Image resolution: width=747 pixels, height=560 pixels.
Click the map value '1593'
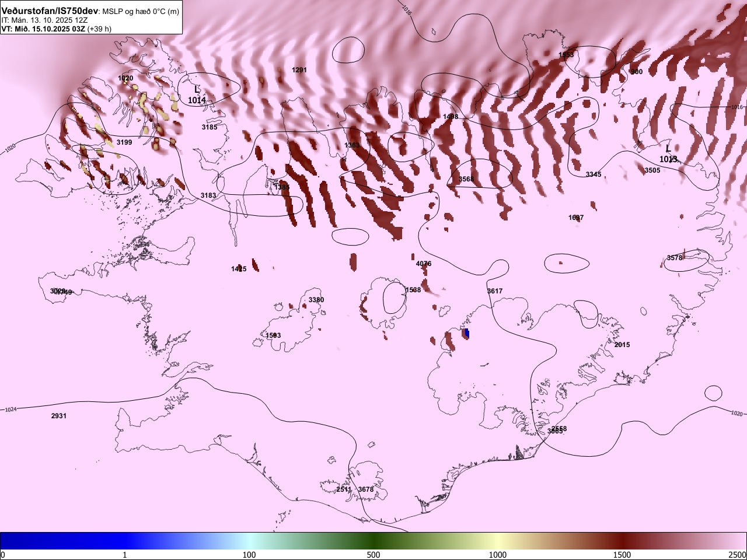click(x=273, y=335)
